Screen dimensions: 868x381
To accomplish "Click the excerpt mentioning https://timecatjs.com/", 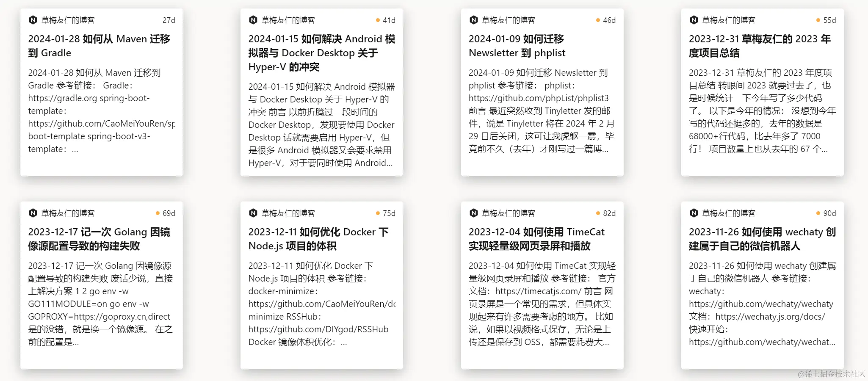I will click(x=542, y=304).
